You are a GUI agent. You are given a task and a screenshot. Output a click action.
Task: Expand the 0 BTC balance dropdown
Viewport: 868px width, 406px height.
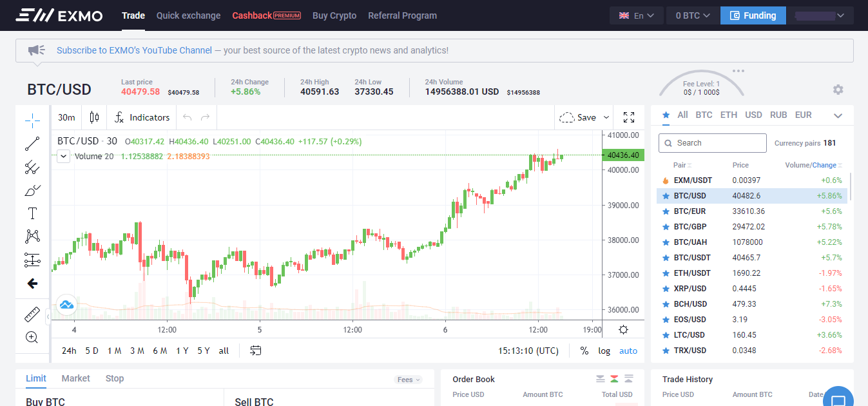pyautogui.click(x=693, y=15)
